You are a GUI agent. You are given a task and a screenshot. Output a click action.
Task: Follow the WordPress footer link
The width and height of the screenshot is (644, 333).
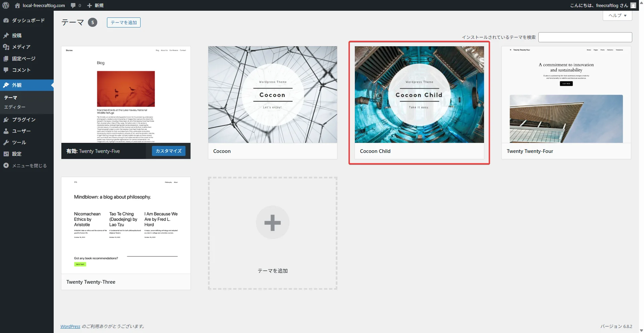pyautogui.click(x=70, y=326)
